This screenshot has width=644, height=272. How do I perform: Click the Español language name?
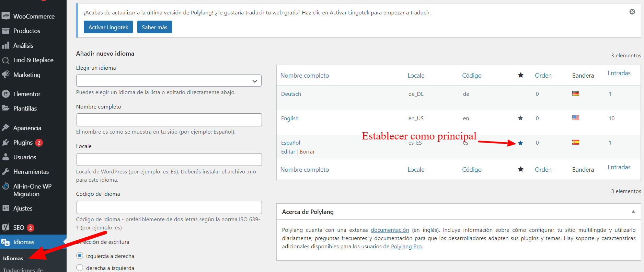[290, 143]
